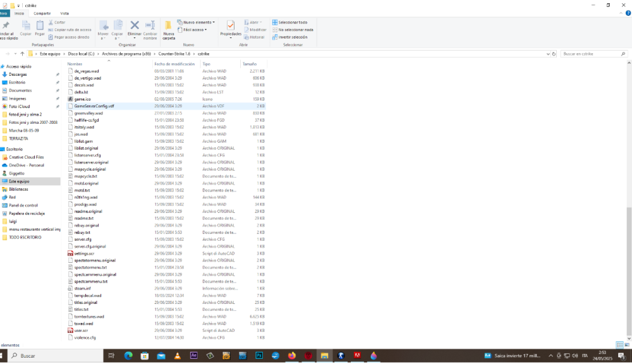The width and height of the screenshot is (632, 364).
Task: Show hidden system tray icons
Action: pyautogui.click(x=550, y=356)
